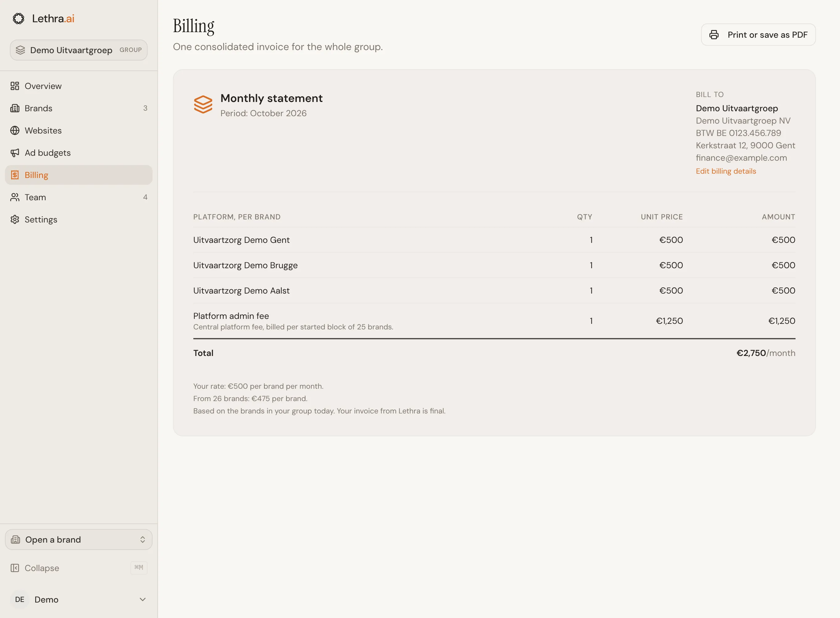Click the group layers icon beside Demo Uitvaartgroep

click(21, 50)
